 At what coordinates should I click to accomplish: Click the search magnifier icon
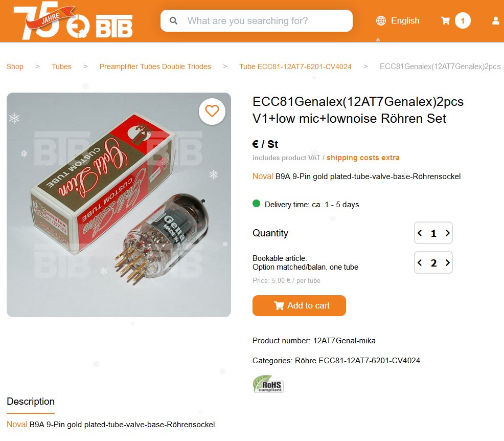[x=174, y=21]
